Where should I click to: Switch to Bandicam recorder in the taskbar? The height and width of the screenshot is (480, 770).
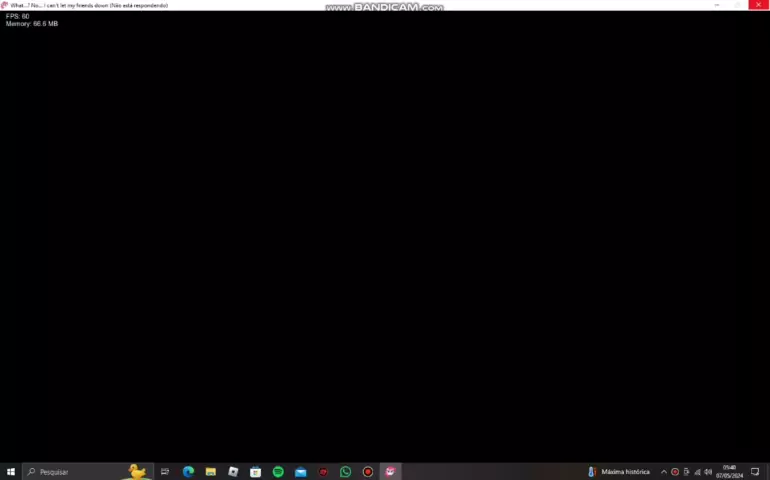368,472
